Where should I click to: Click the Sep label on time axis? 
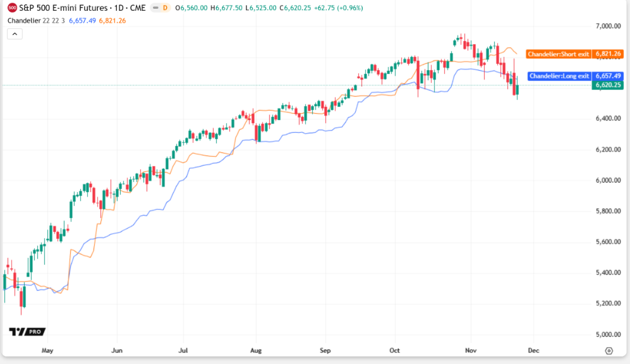[x=325, y=350]
